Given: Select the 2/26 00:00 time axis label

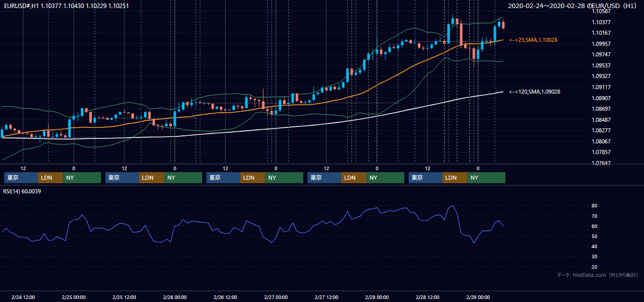Looking at the screenshot, I should pos(174,297).
